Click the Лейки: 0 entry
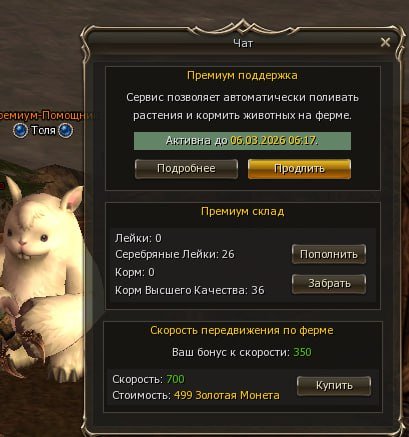 (138, 238)
